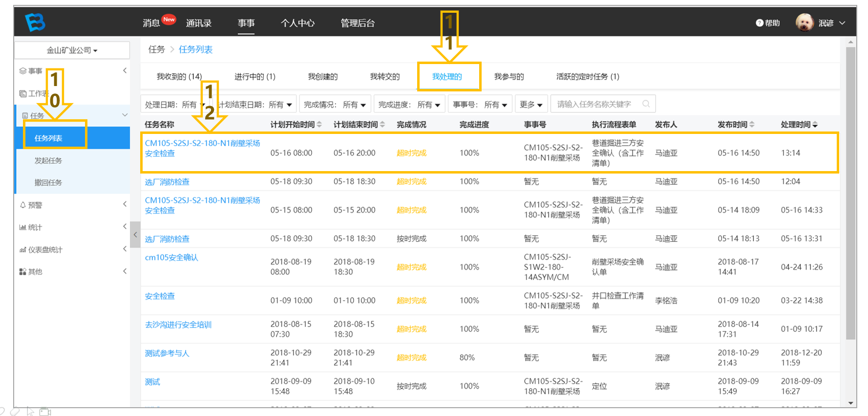Click the 帮助 label in the header

772,23
